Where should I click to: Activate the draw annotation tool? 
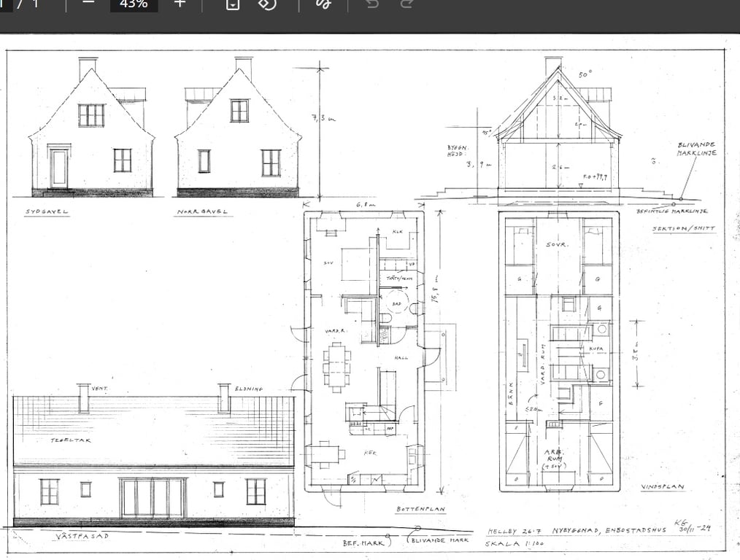(324, 4)
